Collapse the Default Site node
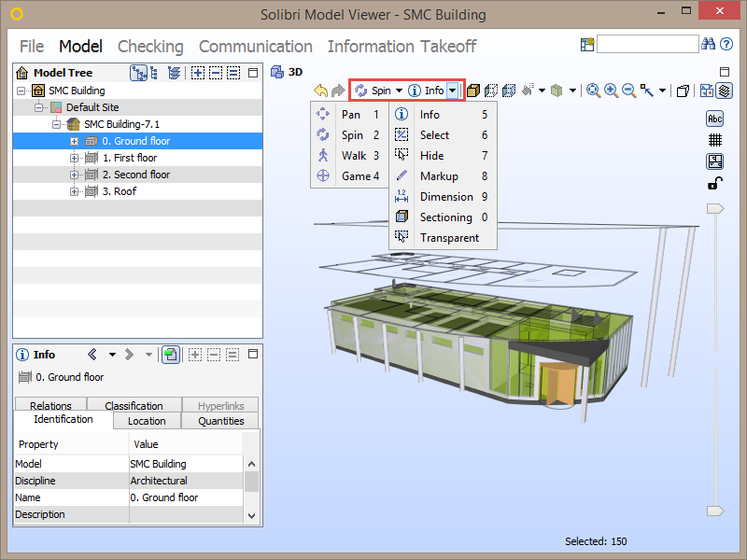The height and width of the screenshot is (560, 747). click(x=38, y=106)
